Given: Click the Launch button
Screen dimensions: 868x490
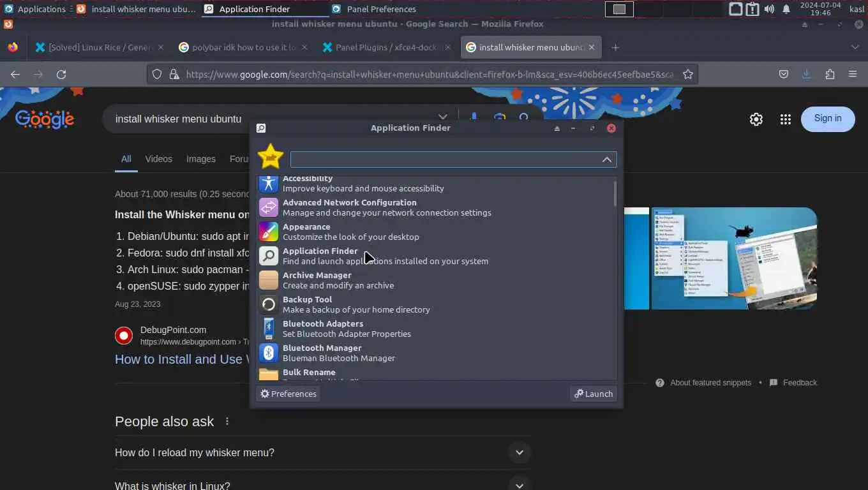Looking at the screenshot, I should point(594,394).
